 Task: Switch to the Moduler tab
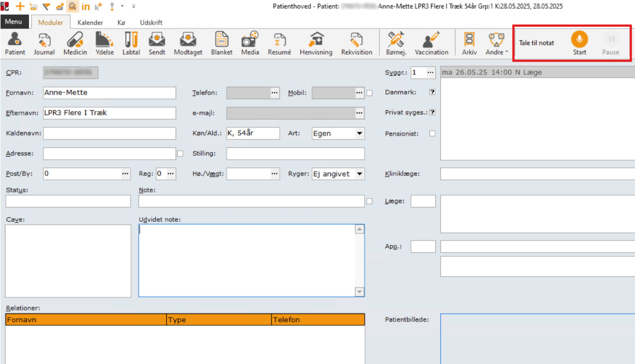[x=51, y=22]
